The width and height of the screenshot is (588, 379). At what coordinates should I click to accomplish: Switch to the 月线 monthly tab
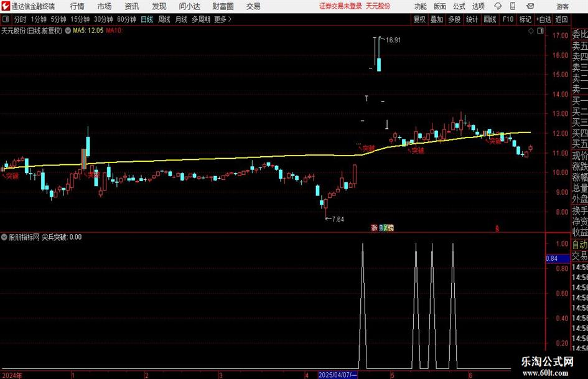(x=181, y=19)
